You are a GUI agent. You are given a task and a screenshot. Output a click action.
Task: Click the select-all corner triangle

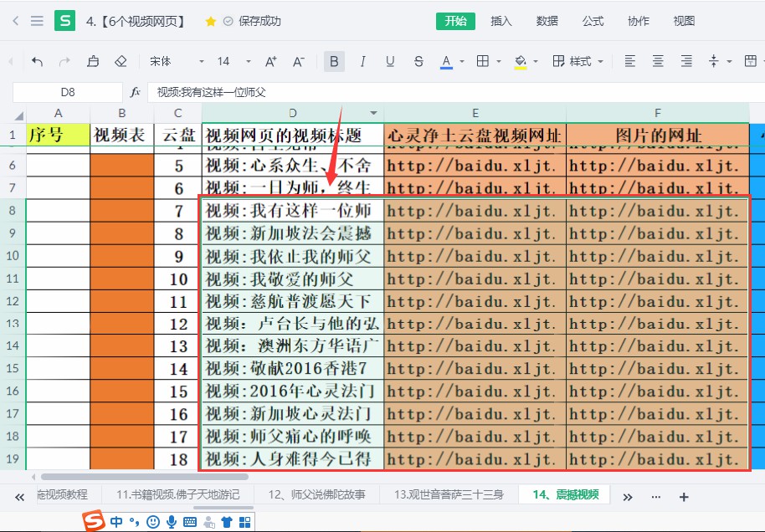[19, 116]
